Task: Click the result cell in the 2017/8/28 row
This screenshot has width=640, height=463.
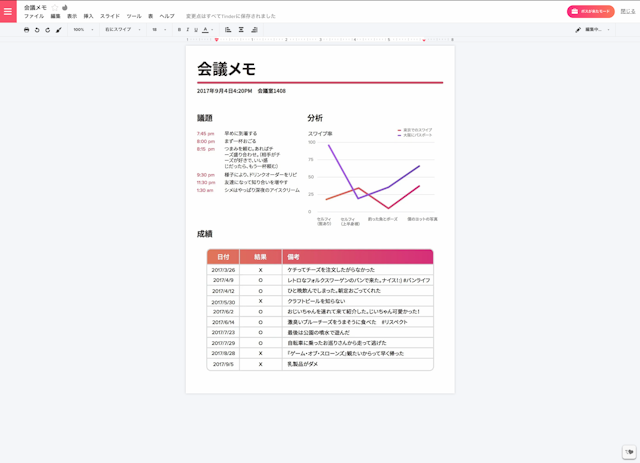Action: tap(260, 354)
